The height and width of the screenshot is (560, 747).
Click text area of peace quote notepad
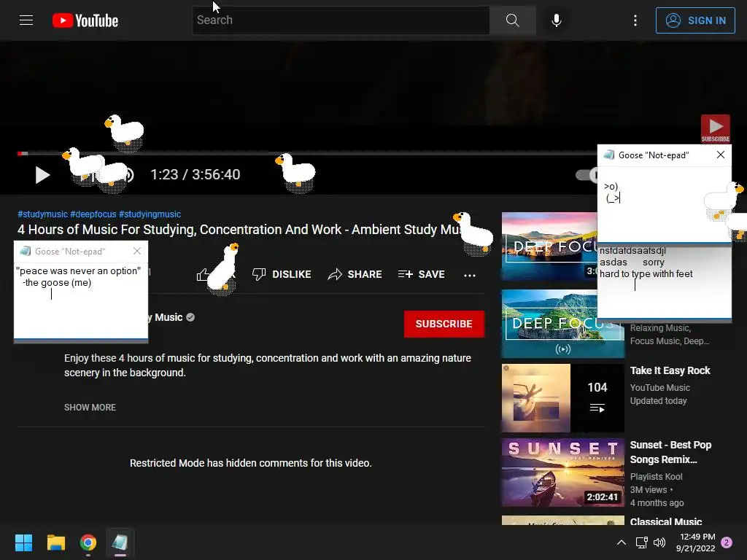(x=80, y=300)
